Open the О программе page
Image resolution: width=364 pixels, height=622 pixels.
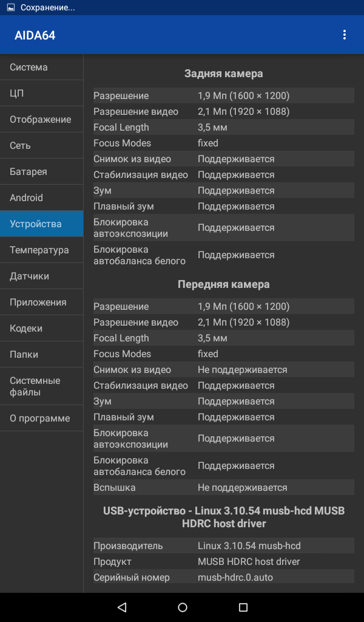pyautogui.click(x=42, y=418)
